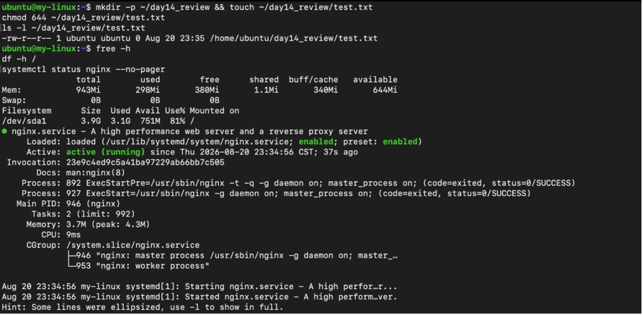Click the 'systemctl status nginx --no-pager' command
The image size is (644, 315).
point(84,69)
